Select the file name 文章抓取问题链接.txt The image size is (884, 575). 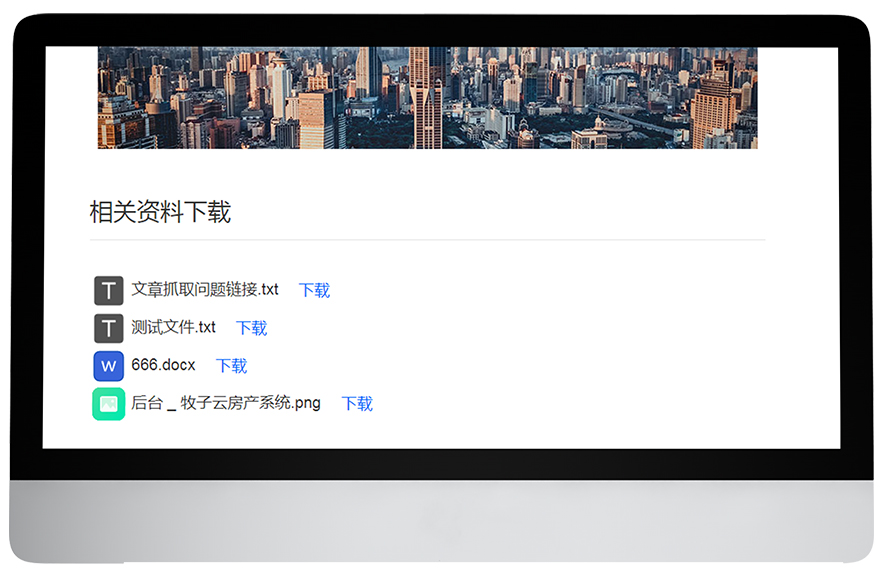tap(205, 289)
